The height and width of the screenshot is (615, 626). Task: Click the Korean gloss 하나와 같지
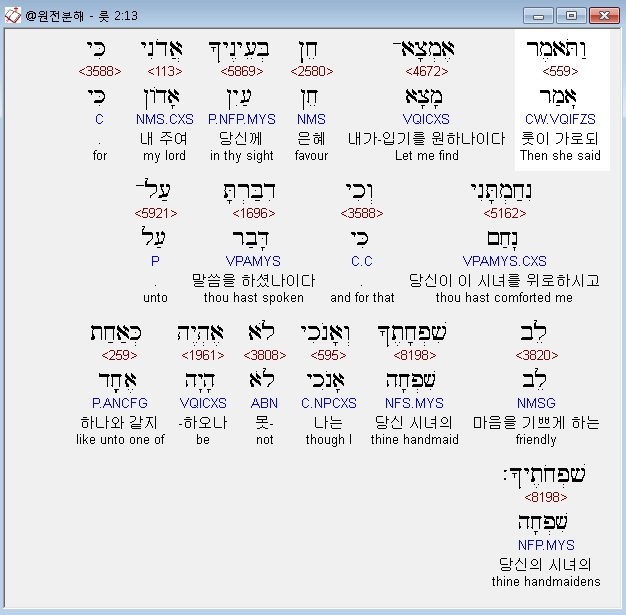[x=119, y=423]
